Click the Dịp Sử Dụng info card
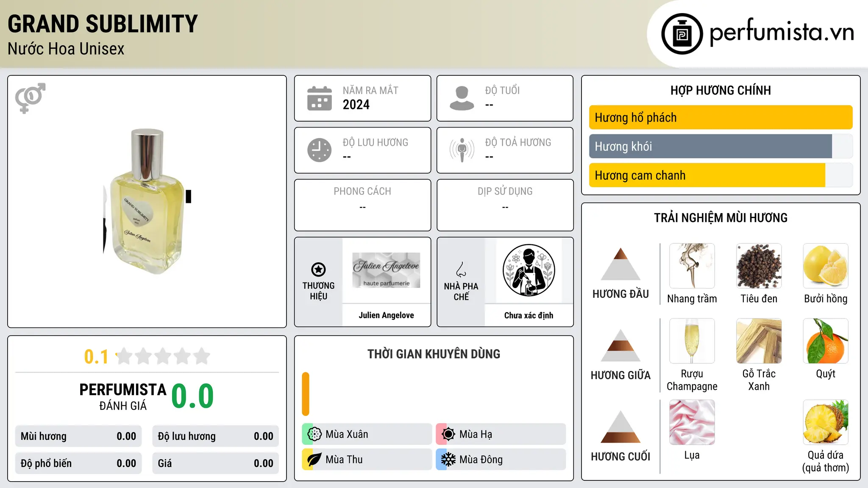The width and height of the screenshot is (868, 488). tap(505, 205)
